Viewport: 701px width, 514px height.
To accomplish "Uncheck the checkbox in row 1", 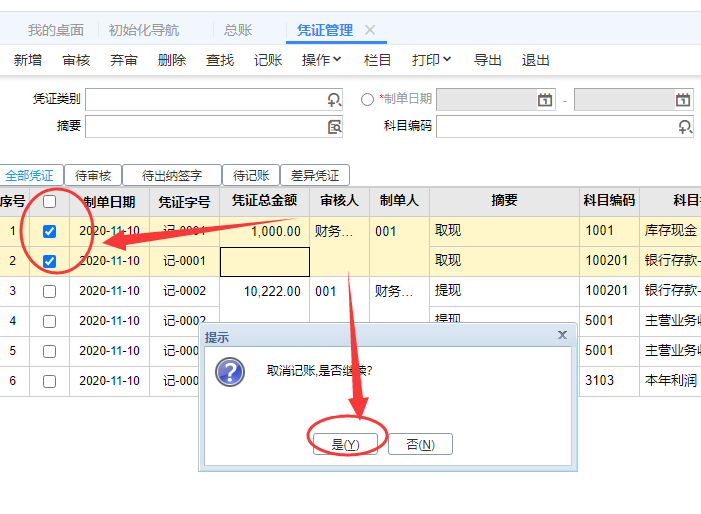I will 50,232.
